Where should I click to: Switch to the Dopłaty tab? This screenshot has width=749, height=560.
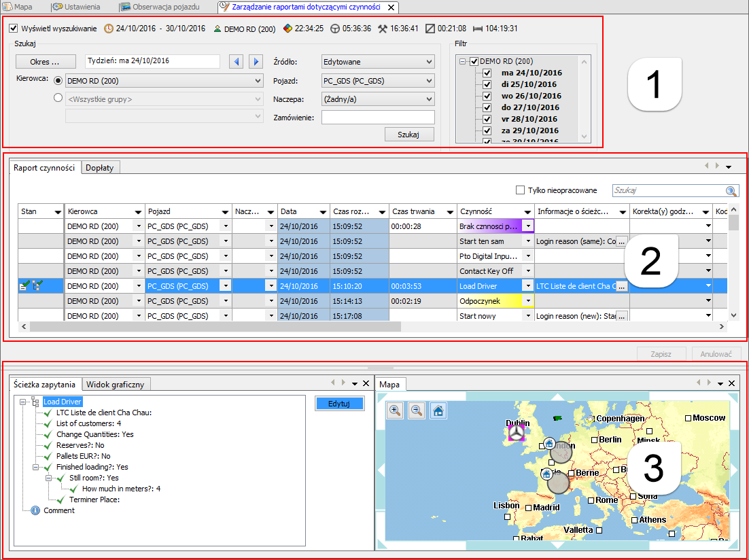pos(100,167)
